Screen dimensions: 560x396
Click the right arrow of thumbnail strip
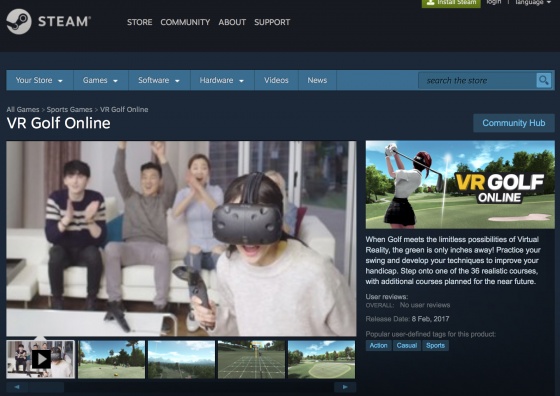pos(345,387)
